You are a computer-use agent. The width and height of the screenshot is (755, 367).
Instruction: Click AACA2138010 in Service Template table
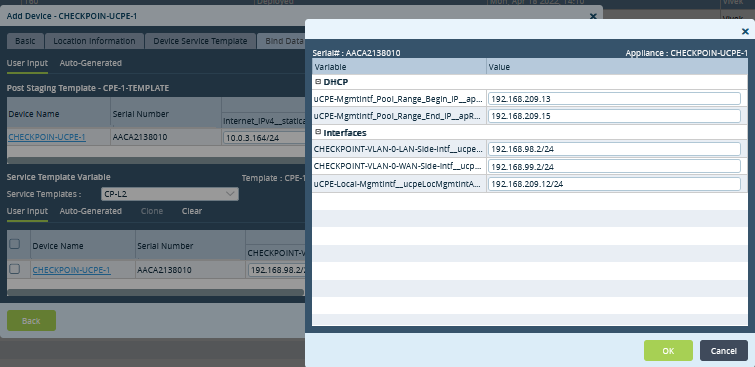point(164,270)
